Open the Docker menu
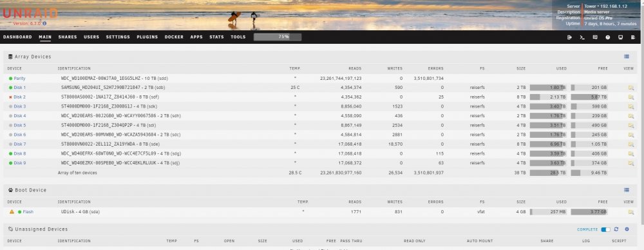This screenshot has width=644, height=250. point(174,37)
